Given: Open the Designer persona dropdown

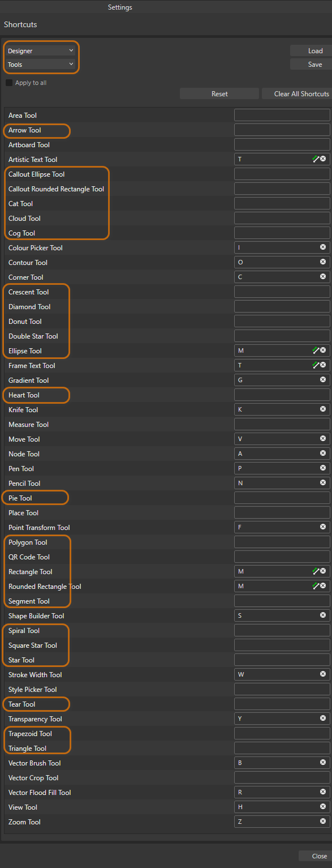Looking at the screenshot, I should pyautogui.click(x=41, y=51).
